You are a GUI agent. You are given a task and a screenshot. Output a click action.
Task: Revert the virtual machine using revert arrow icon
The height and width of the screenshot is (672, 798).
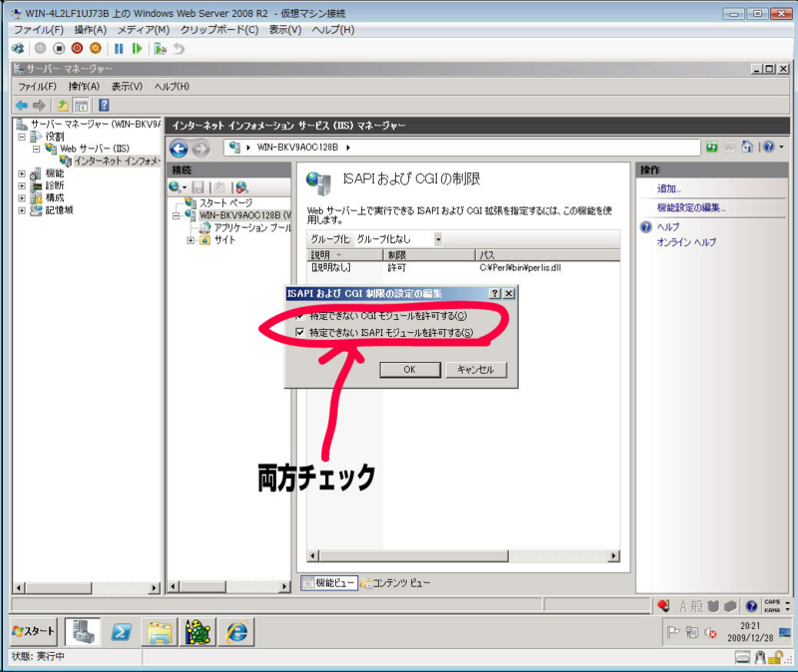coord(179,50)
